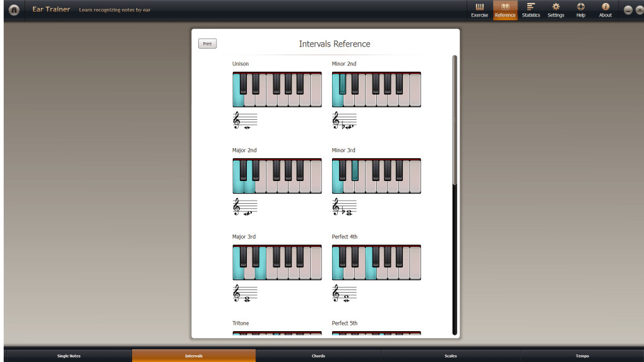Switch to the Single Notes tab
The image size is (644, 362).
[x=69, y=356]
